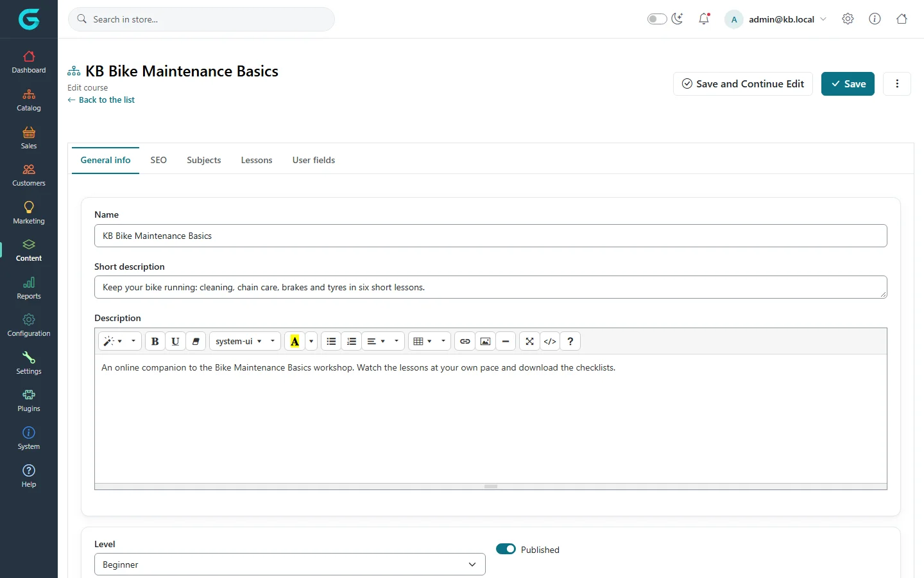The height and width of the screenshot is (578, 924).
Task: Switch the editor to full screen
Action: pos(529,341)
